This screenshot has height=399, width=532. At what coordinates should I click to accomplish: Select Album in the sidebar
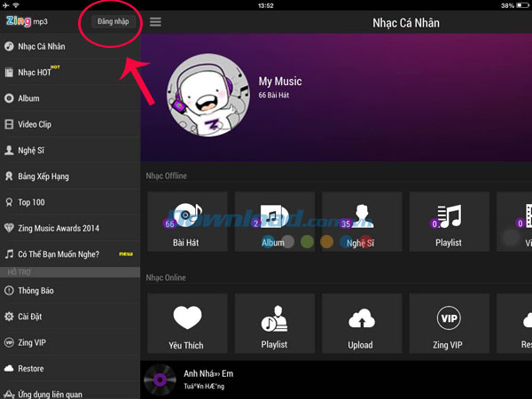[70, 98]
